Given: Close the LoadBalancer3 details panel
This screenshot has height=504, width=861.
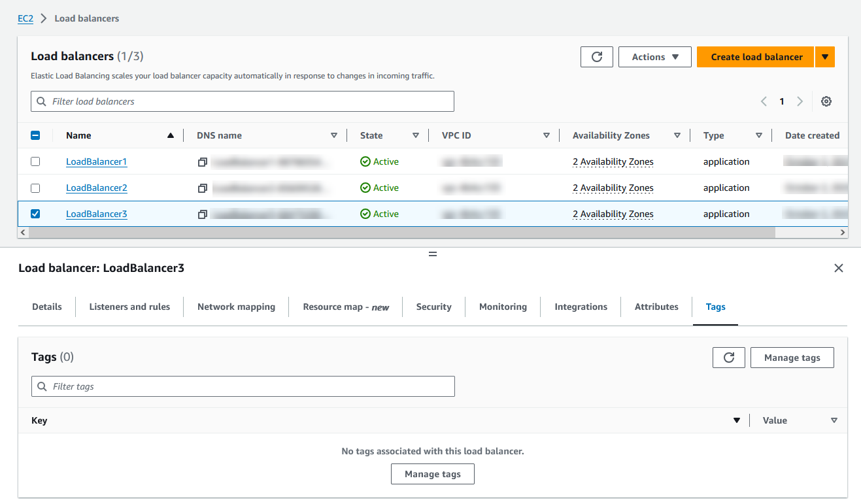Looking at the screenshot, I should (x=839, y=268).
